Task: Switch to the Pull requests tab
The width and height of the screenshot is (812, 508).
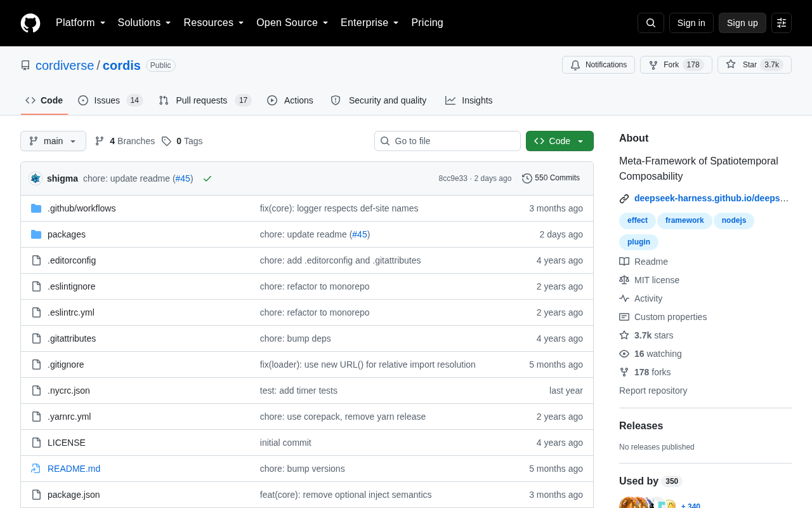Action: pyautogui.click(x=205, y=100)
